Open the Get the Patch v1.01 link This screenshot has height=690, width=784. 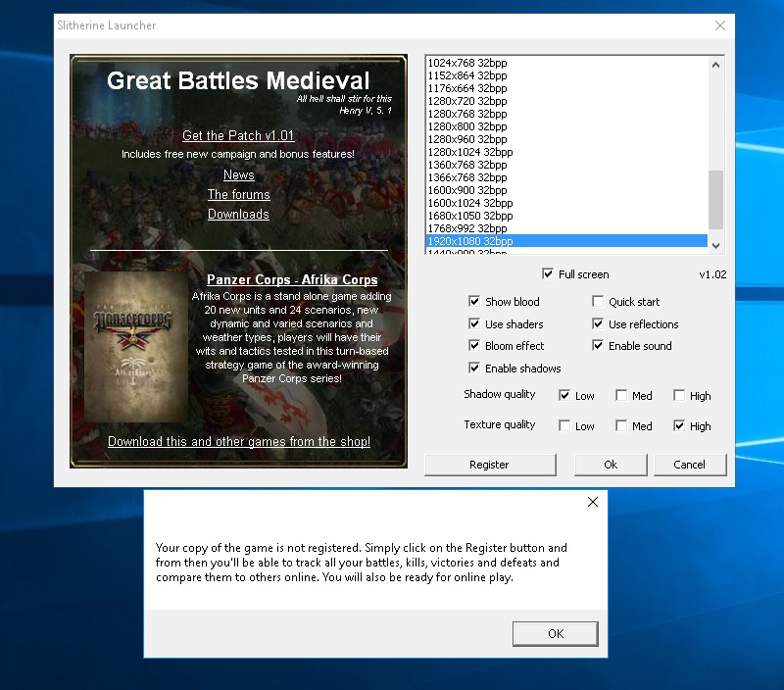(238, 135)
